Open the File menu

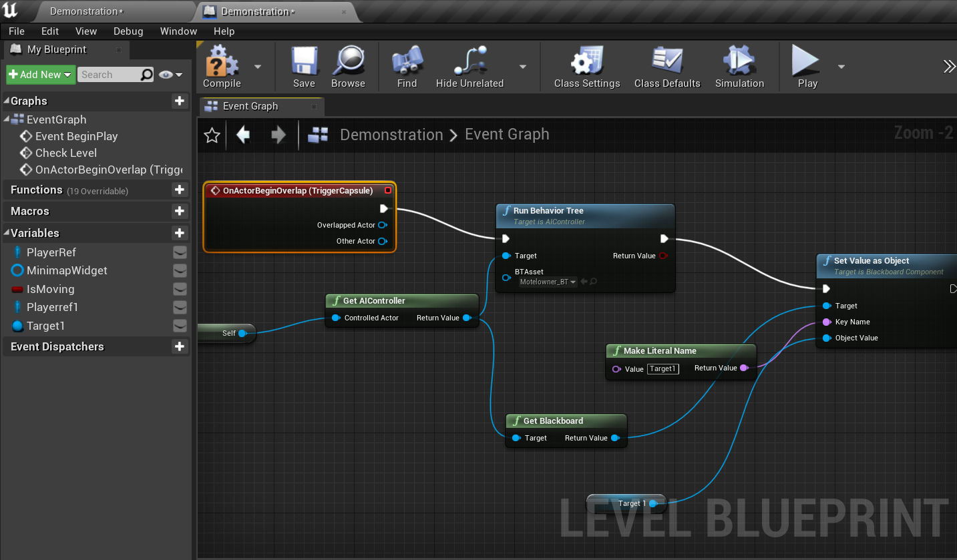17,31
